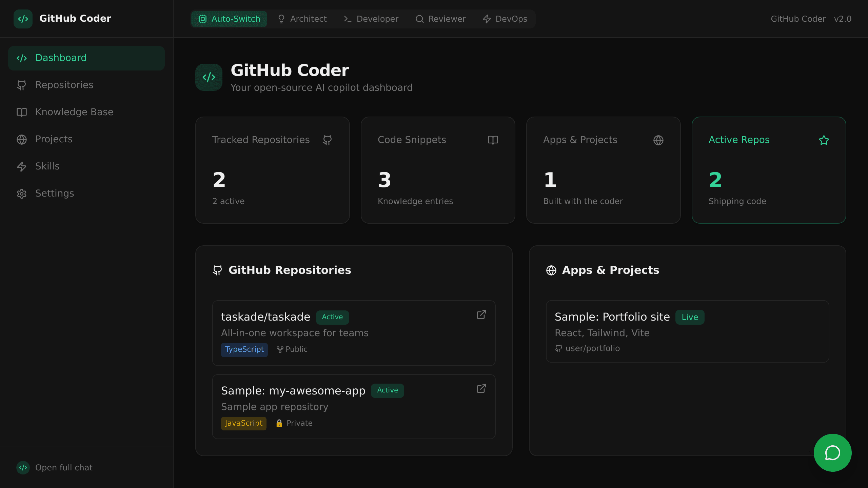The width and height of the screenshot is (868, 488).
Task: Switch to Developer agent mode
Action: coord(371,19)
